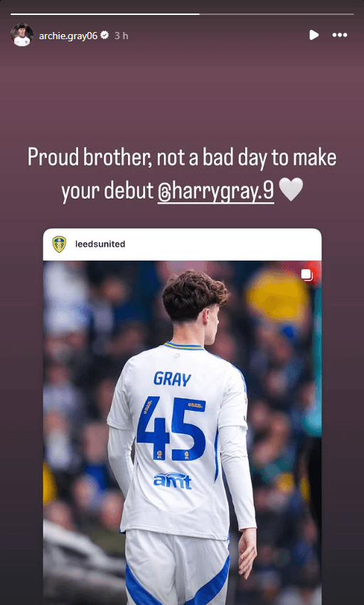Resume the story with play button
The height and width of the screenshot is (605, 364).
[x=314, y=35]
